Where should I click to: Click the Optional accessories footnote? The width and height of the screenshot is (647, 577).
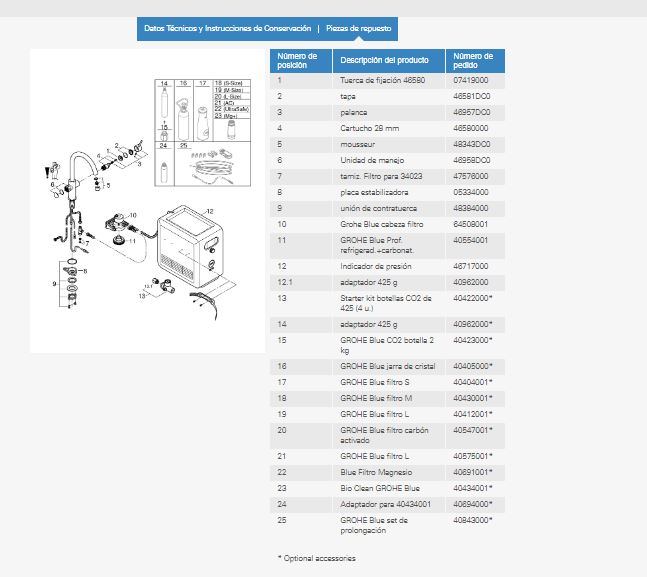coord(317,558)
